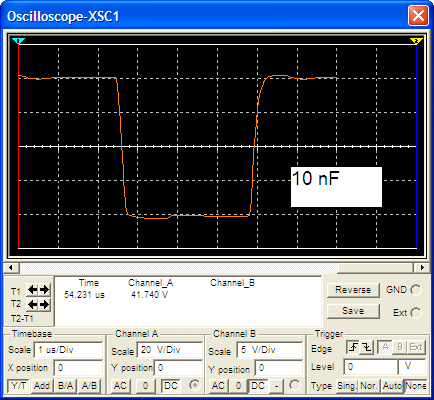Click Trigger Level value field
434x400 pixels.
[370, 367]
